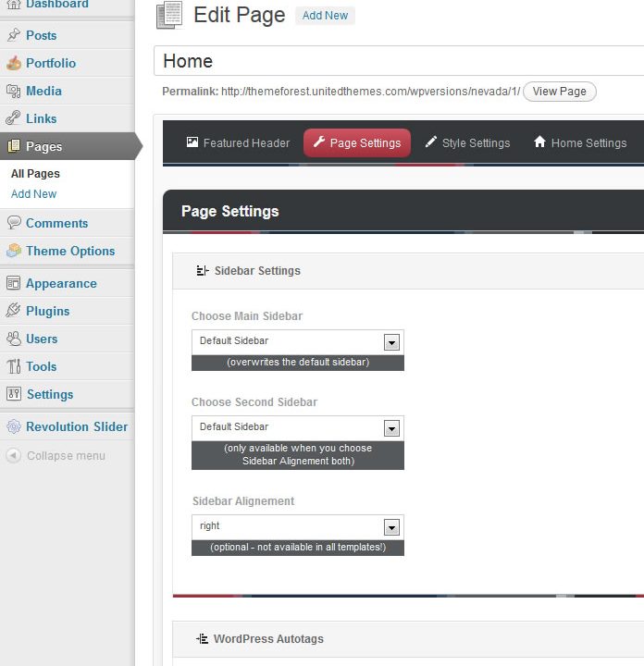Open the Home Settings tab
Viewport: 644px width, 666px height.
pos(580,143)
